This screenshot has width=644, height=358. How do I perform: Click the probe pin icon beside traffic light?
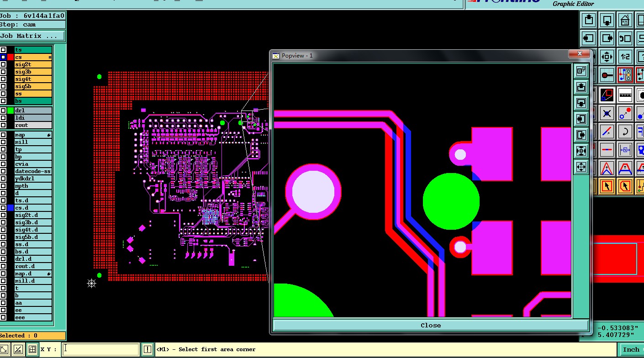(x=607, y=75)
